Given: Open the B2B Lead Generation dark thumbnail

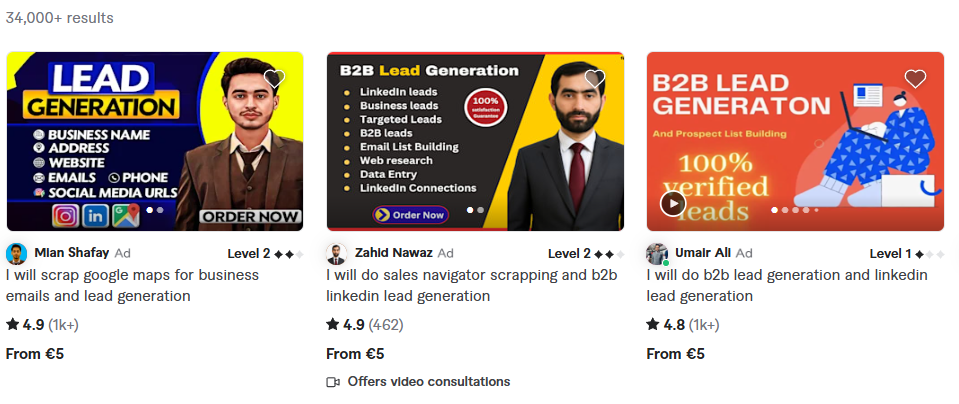Looking at the screenshot, I should pyautogui.click(x=475, y=141).
